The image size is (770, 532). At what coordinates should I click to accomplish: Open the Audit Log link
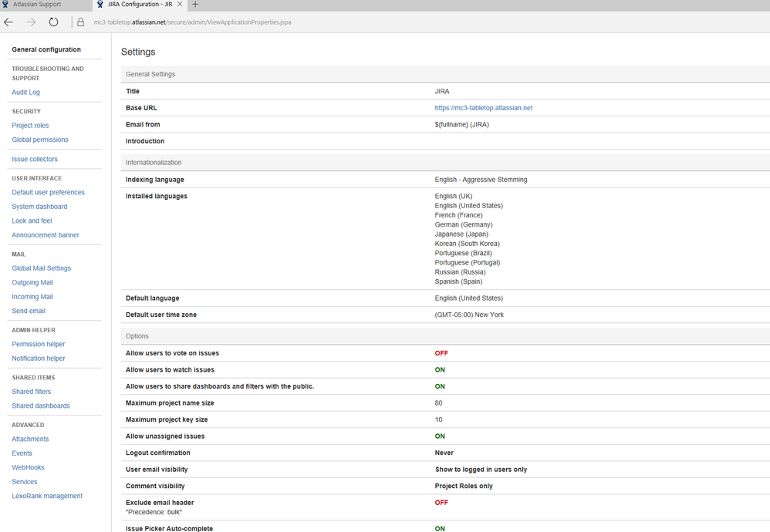coord(26,93)
